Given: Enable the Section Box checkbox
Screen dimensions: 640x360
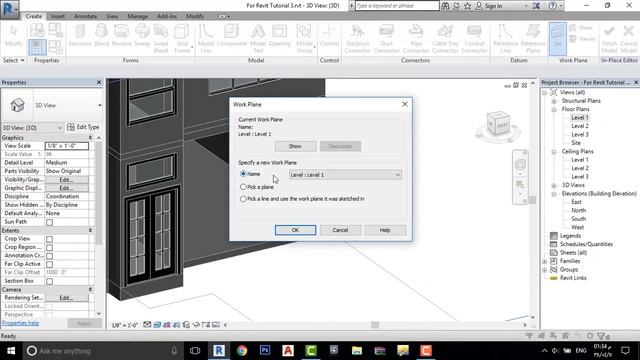Looking at the screenshot, I should 49,281.
